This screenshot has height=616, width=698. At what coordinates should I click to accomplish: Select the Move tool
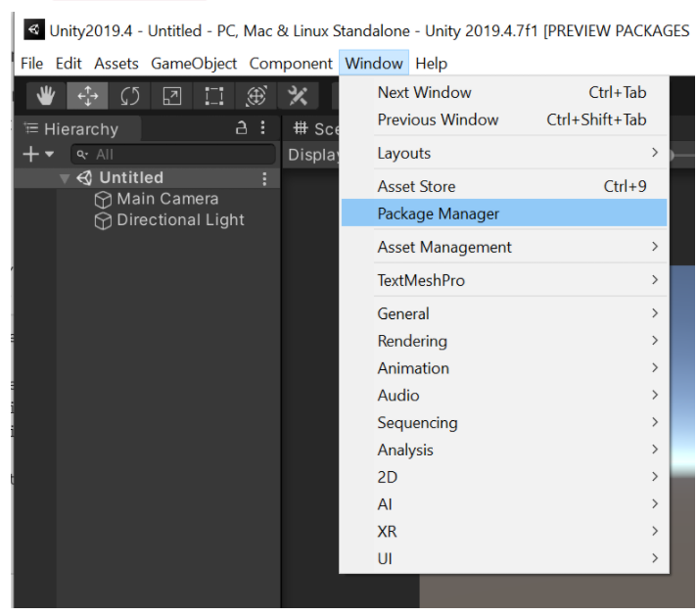(x=88, y=96)
